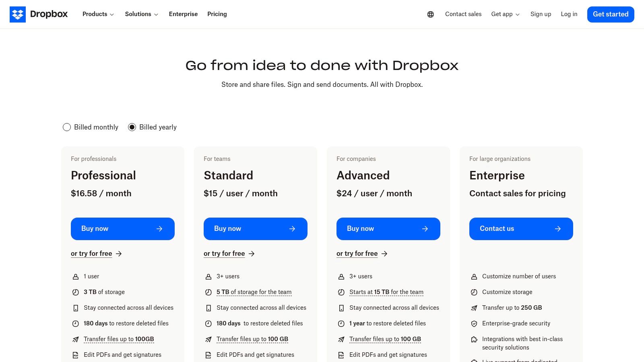Click Contact us on the Enterprise plan
The height and width of the screenshot is (362, 644).
521,228
